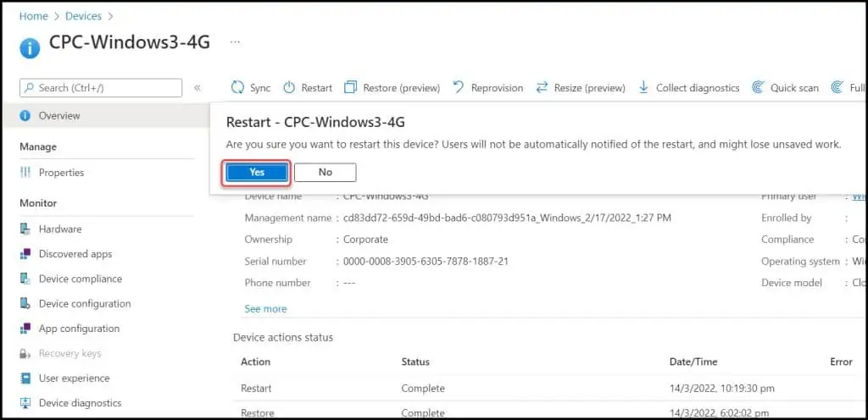
Task: Cancel restart with No button
Action: pyautogui.click(x=325, y=173)
